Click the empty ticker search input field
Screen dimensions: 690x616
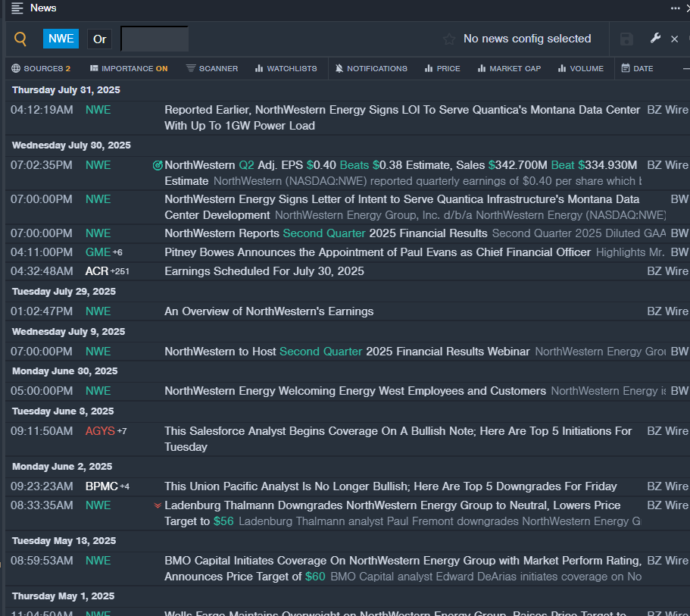(155, 39)
